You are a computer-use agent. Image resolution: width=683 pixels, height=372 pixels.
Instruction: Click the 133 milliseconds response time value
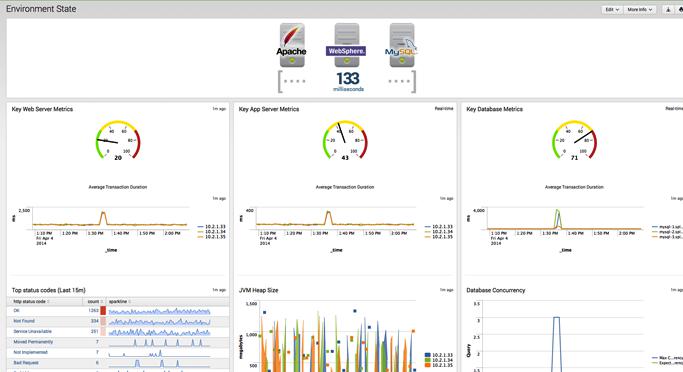point(348,81)
